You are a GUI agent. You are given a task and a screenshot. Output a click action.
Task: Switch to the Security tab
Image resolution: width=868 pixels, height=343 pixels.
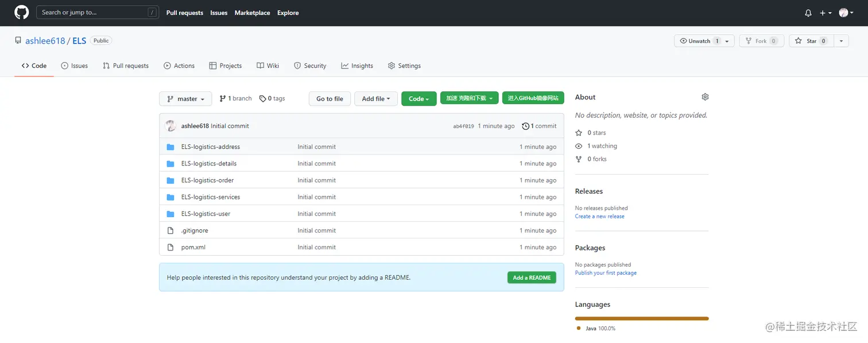coord(310,65)
